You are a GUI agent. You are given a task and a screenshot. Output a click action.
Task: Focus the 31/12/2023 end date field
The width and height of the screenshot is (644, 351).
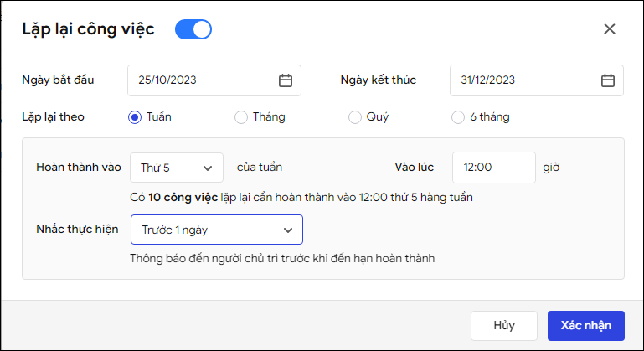click(x=537, y=80)
